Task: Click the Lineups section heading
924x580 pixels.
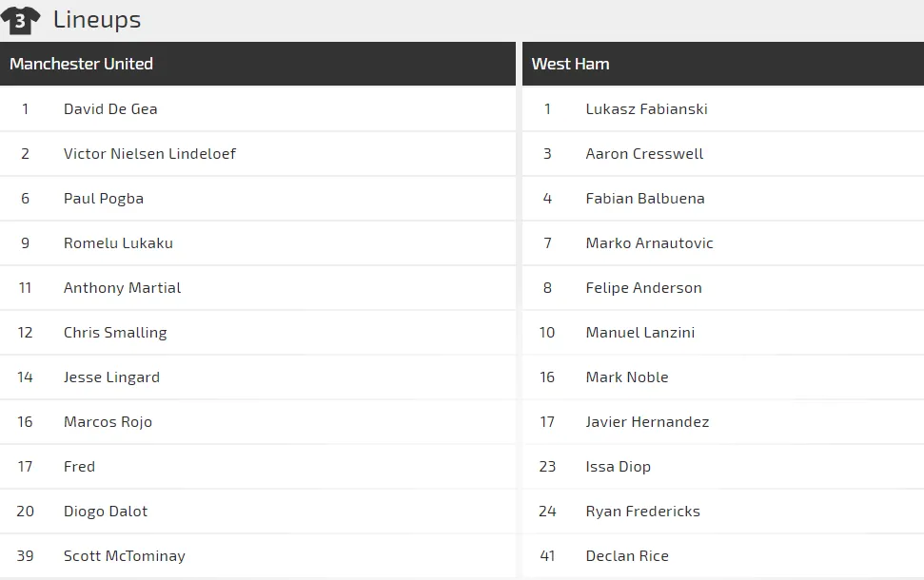Action: tap(97, 19)
